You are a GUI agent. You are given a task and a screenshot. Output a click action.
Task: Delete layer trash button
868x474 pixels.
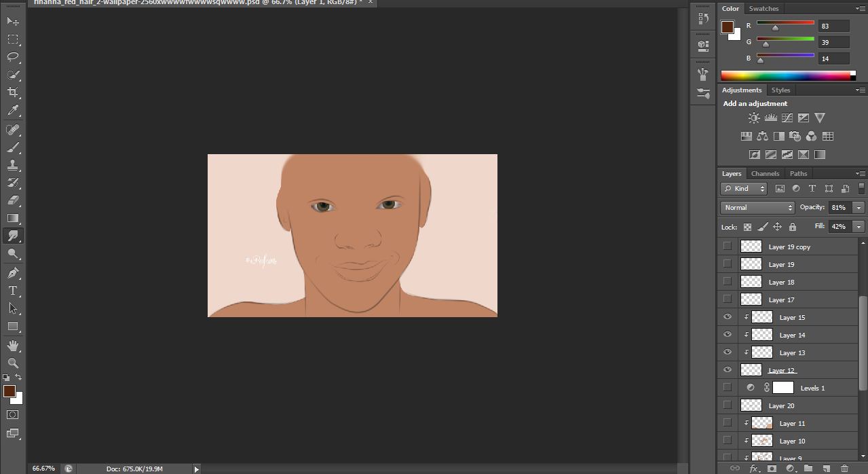click(x=844, y=469)
